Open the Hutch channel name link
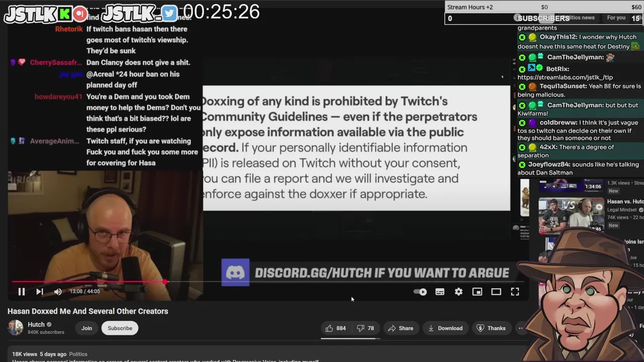This screenshot has height=362, width=644. coord(36,325)
